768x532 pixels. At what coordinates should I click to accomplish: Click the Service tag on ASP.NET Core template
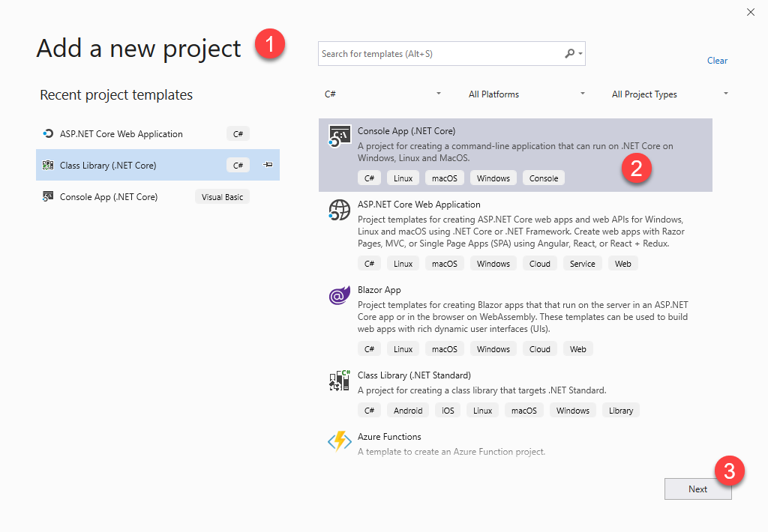(582, 264)
